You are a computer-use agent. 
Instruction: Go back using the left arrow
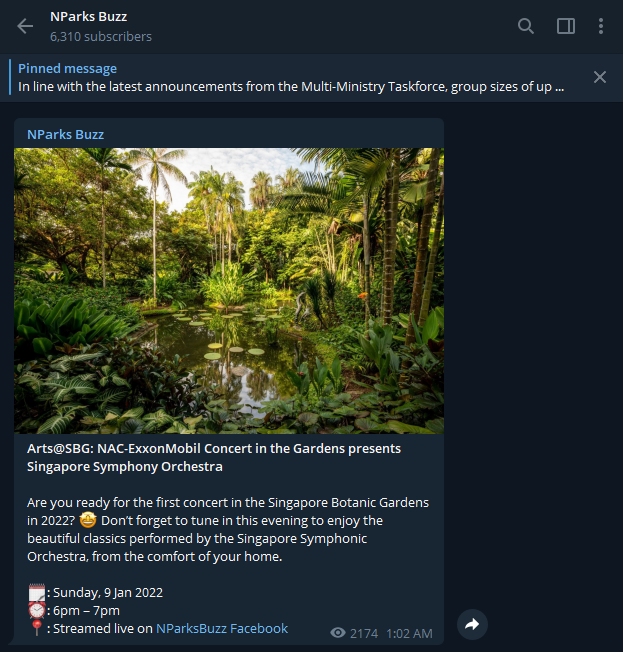pyautogui.click(x=25, y=26)
